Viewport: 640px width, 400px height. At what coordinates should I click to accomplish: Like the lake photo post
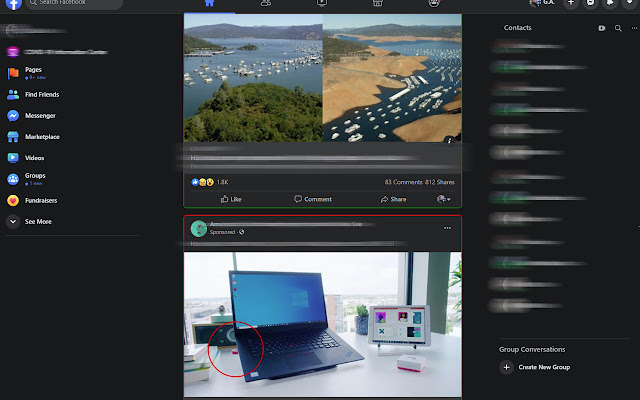229,199
